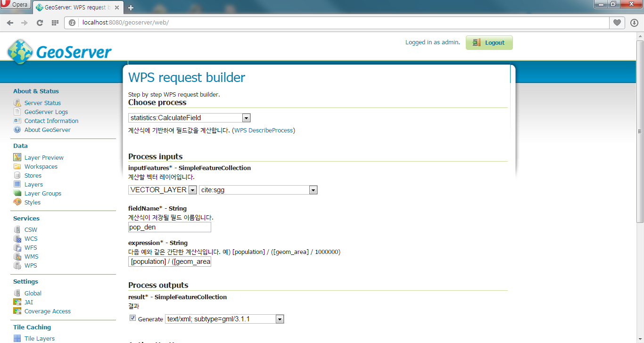Open the WMS service settings
Screen dimensions: 644x343
click(x=31, y=256)
